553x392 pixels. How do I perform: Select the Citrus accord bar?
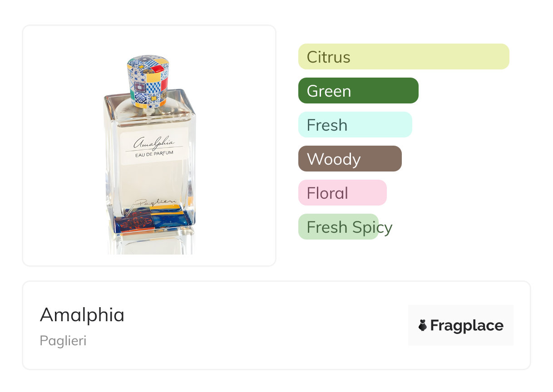[404, 57]
